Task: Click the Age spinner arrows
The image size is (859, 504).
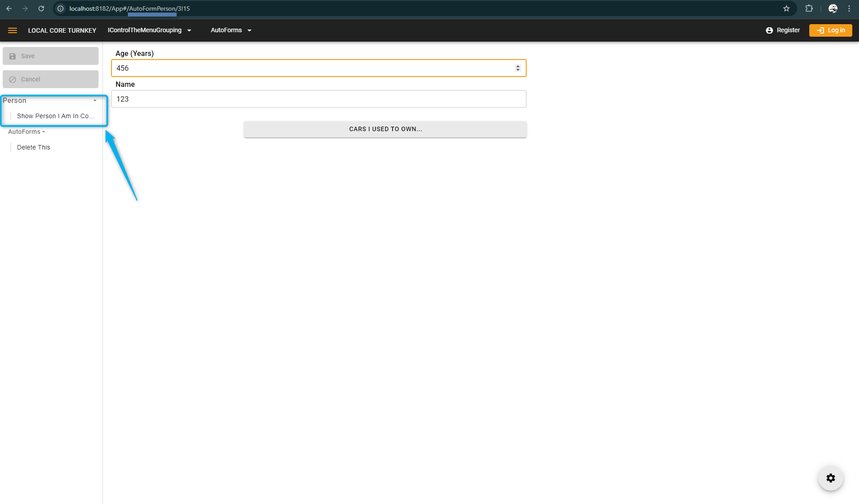Action: click(518, 68)
